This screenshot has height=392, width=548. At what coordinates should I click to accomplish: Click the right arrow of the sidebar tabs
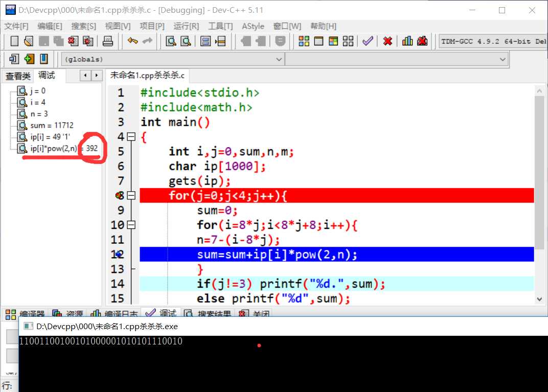97,75
